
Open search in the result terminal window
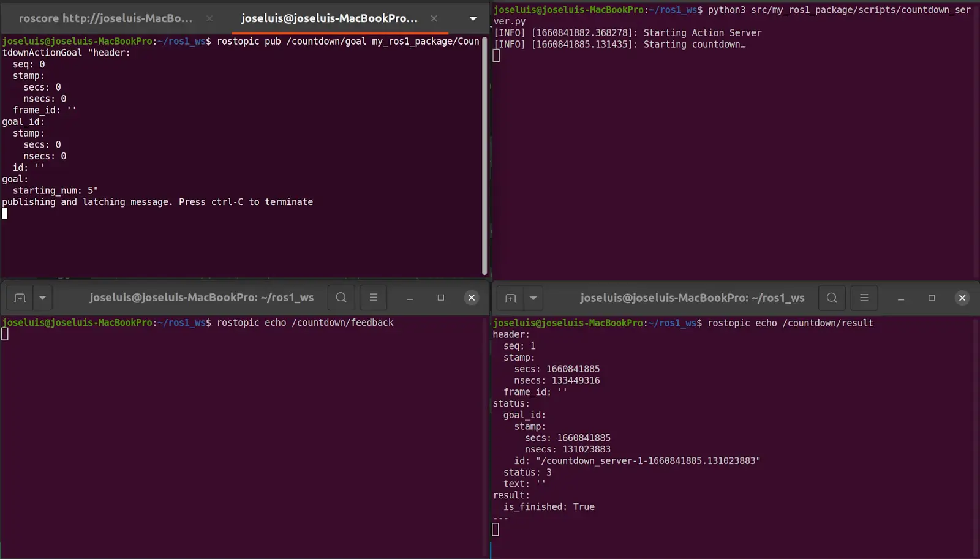832,298
